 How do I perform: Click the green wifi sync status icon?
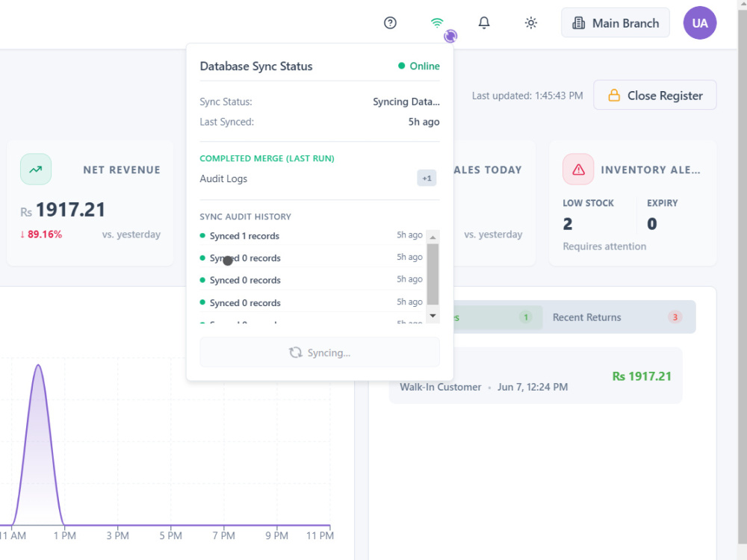pos(436,22)
